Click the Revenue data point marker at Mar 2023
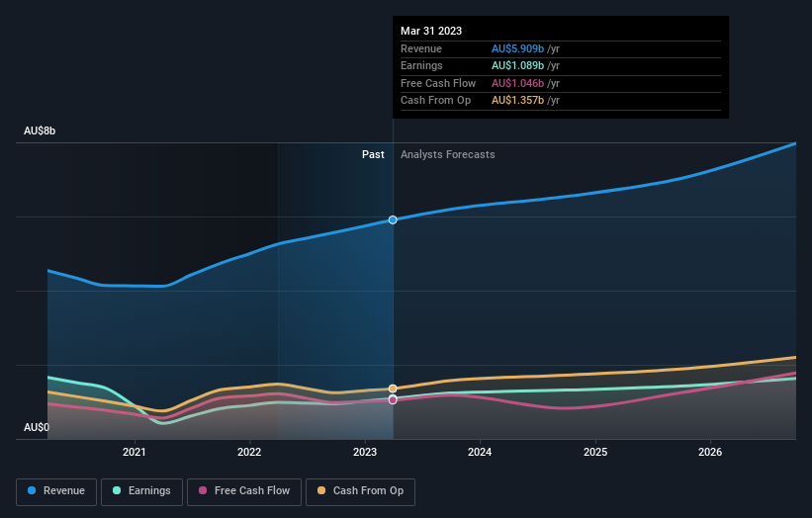The height and width of the screenshot is (518, 812). coord(393,219)
